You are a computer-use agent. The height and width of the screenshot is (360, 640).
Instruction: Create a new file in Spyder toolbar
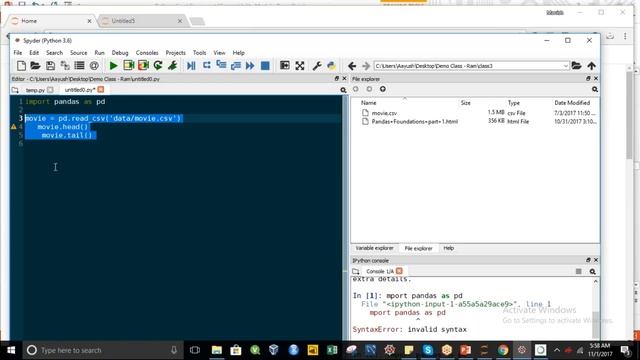click(21, 65)
